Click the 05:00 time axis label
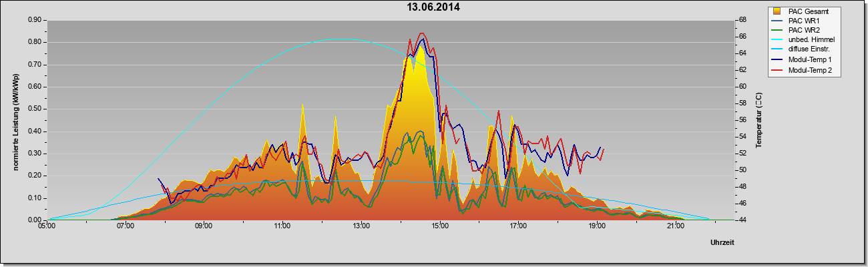 (x=47, y=227)
